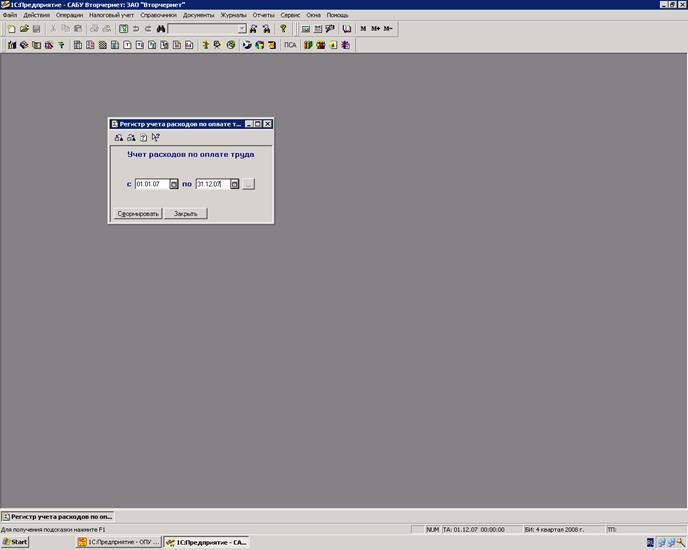
Task: Click the БИ: 4 квартал 2008 г. status entry
Action: 564,530
